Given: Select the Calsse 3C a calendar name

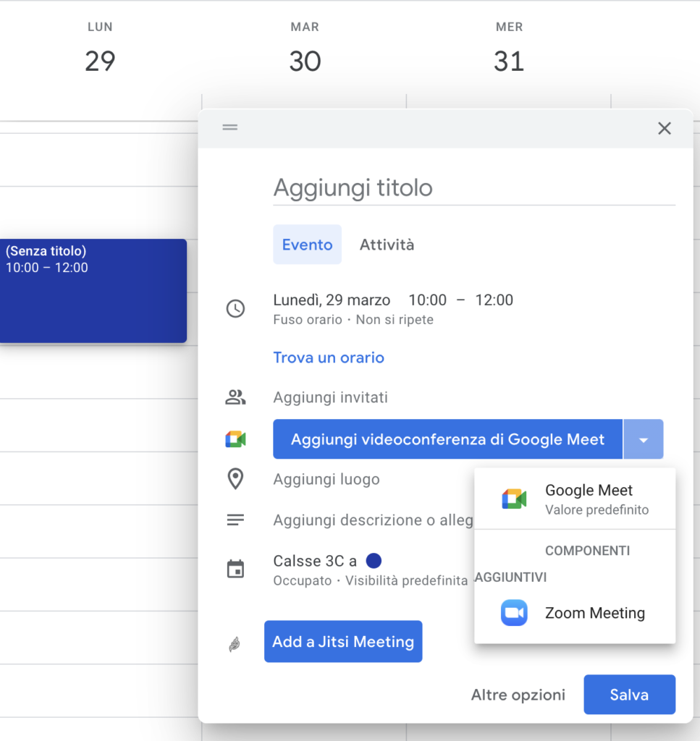Looking at the screenshot, I should coord(315,561).
